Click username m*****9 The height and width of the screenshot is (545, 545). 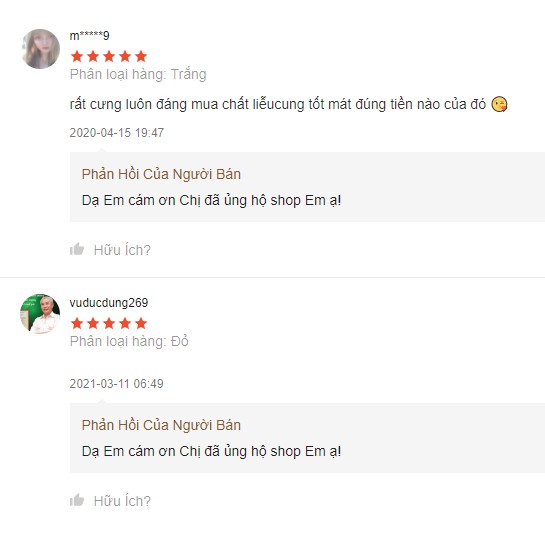90,35
